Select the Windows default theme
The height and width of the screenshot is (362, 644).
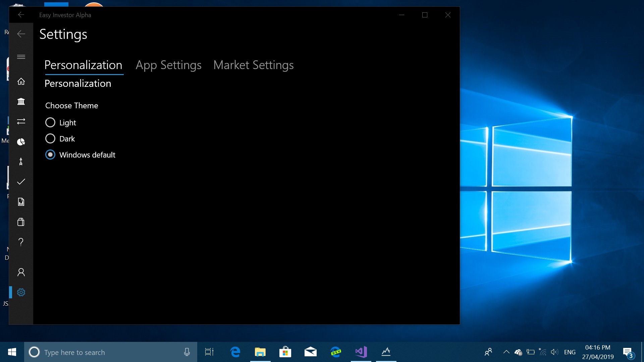50,155
